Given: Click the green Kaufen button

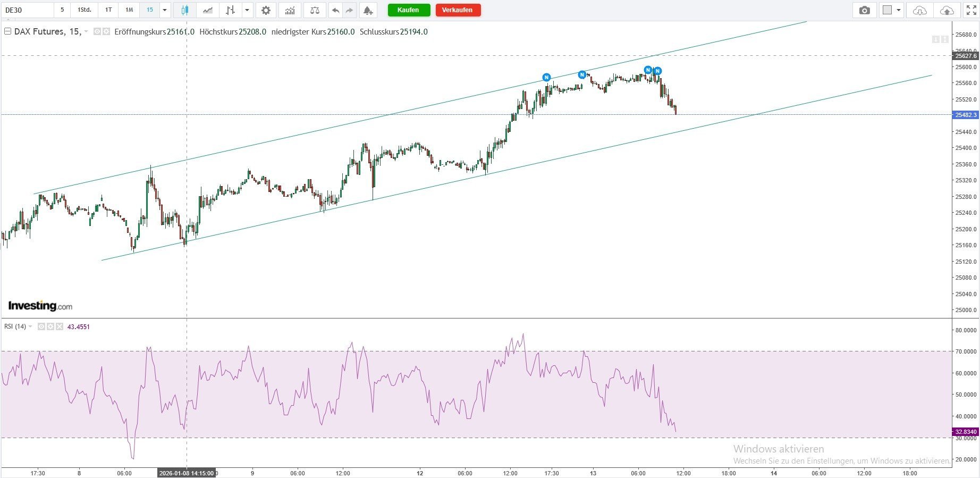Looking at the screenshot, I should click(x=408, y=10).
